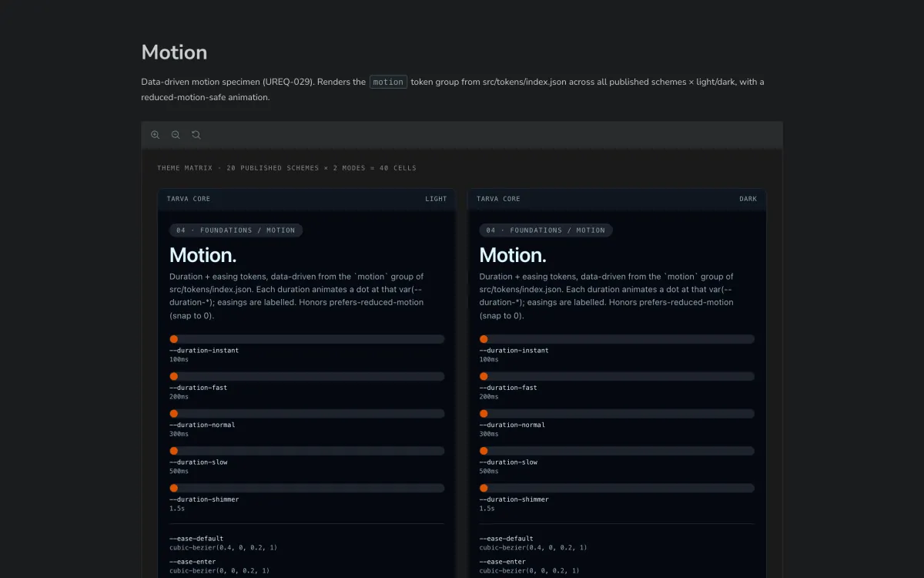This screenshot has width=924, height=578.
Task: Select --duration-instant label in Dark card
Action: click(514, 351)
